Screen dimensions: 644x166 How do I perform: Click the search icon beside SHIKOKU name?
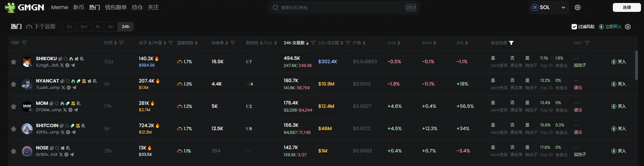pos(65,59)
